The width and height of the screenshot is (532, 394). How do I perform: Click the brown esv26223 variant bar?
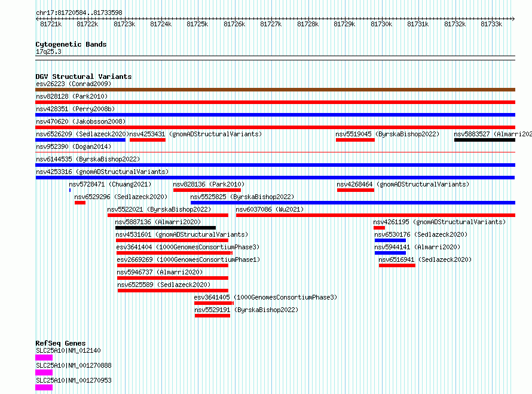click(275, 90)
